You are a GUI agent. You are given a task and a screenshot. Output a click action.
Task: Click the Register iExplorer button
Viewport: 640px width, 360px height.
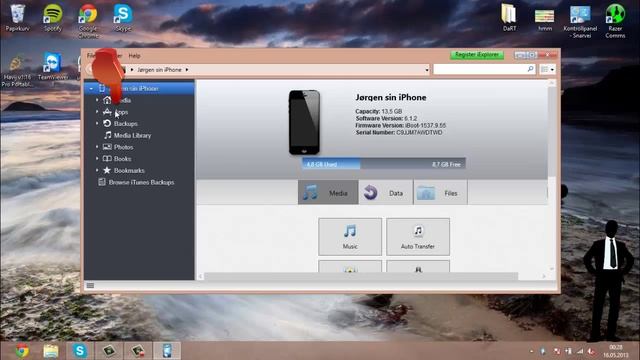[477, 55]
